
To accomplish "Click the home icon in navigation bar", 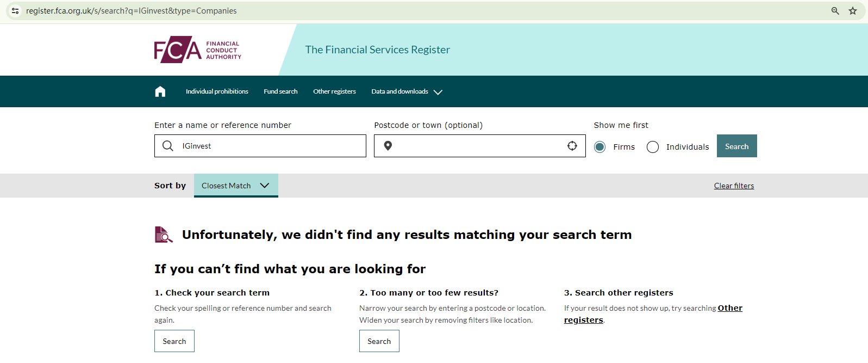I will click(x=160, y=91).
